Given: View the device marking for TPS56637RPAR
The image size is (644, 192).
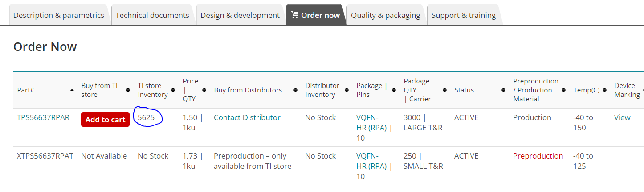Looking at the screenshot, I should pyautogui.click(x=622, y=118).
